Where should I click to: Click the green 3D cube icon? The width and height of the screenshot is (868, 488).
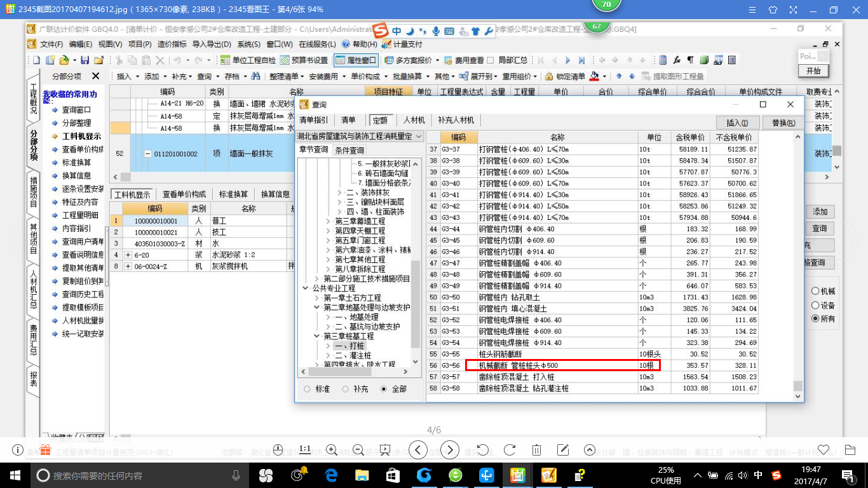704,60
